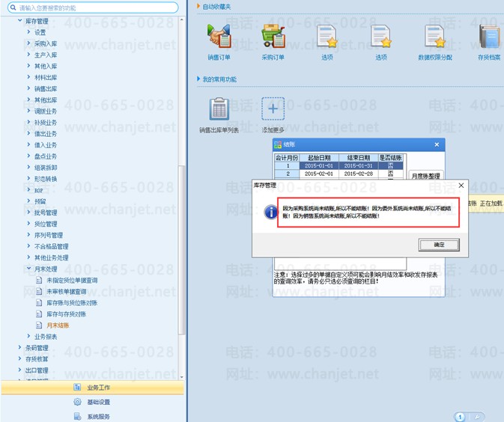Screen dimensions: 504x422
Task: Click the round page 1 indicator icon
Action: pyautogui.click(x=460, y=417)
